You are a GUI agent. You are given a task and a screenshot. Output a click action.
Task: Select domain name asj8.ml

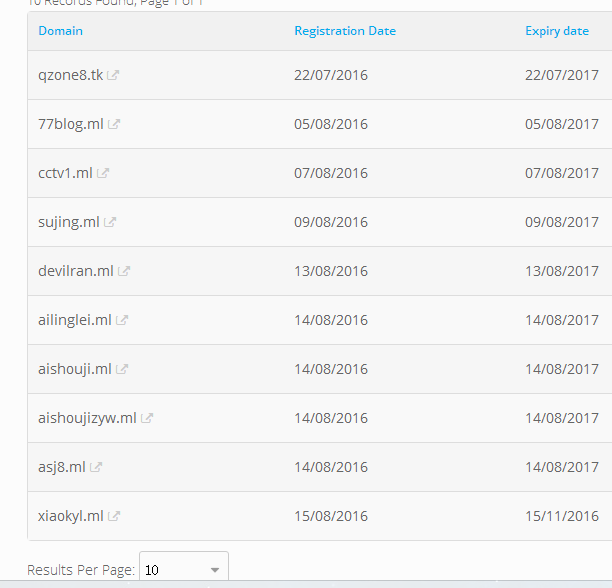click(x=62, y=467)
